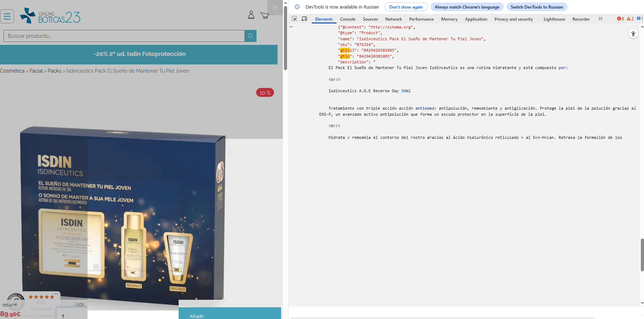
Task: Click Switch DevTools to Russian
Action: (537, 7)
